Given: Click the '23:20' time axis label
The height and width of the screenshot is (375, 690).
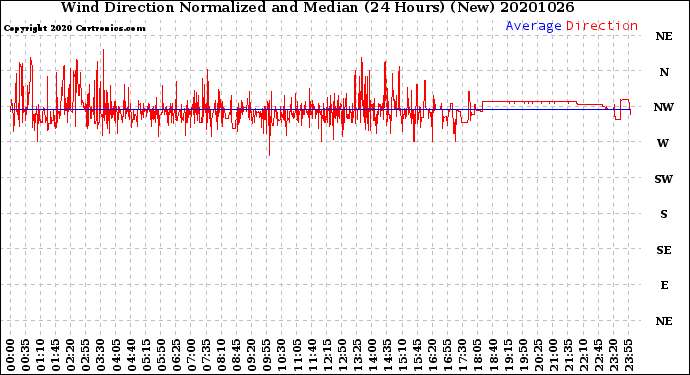Looking at the screenshot, I should [x=613, y=355].
